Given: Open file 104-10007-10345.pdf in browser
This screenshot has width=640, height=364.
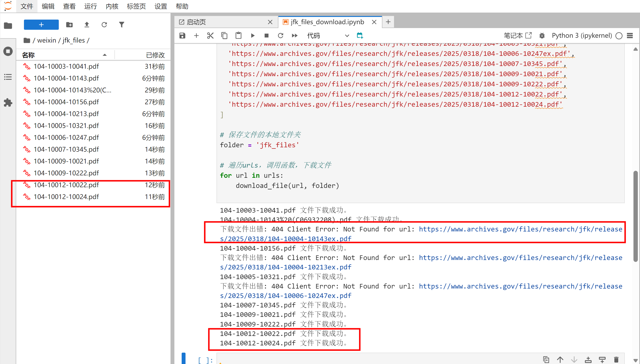Looking at the screenshot, I should pyautogui.click(x=66, y=149).
